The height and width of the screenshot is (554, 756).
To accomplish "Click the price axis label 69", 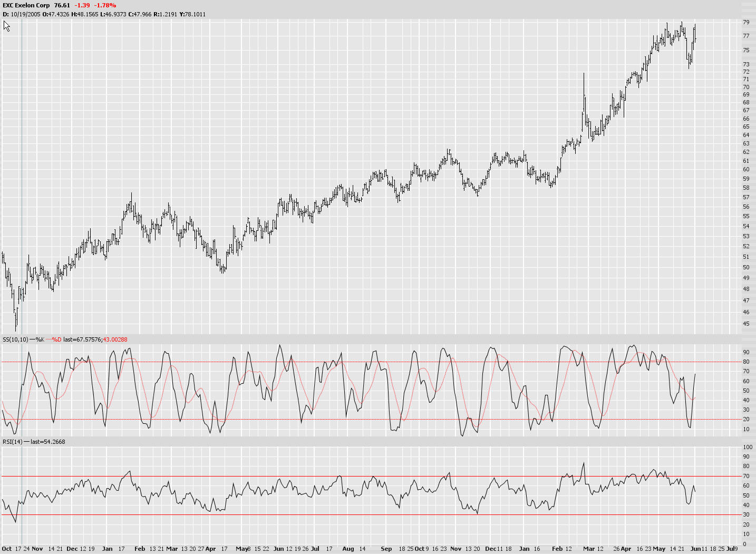I will tap(746, 95).
